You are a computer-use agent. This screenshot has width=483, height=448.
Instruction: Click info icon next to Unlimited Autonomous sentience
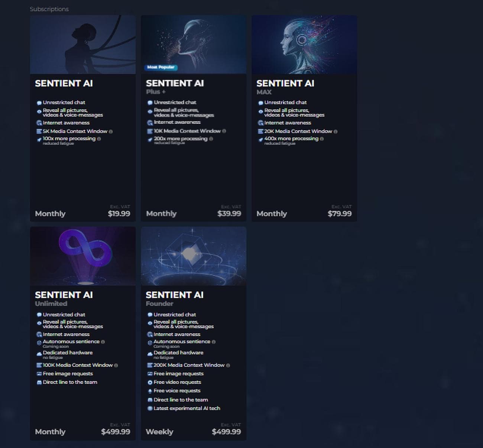[103, 342]
